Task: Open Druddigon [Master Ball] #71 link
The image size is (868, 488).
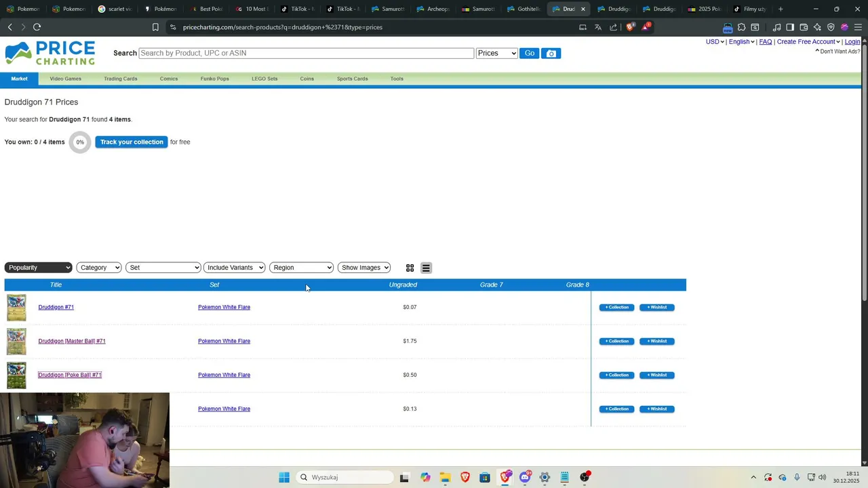Action: coord(72,342)
